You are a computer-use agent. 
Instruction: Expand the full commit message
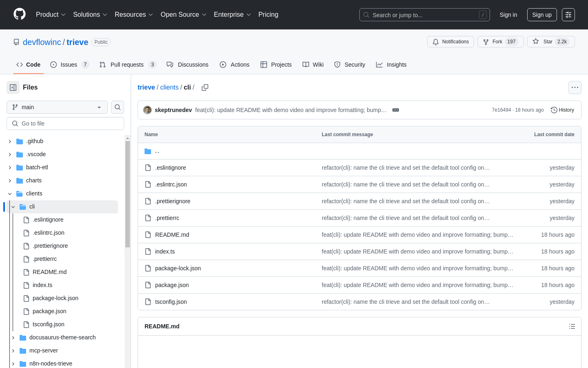pyautogui.click(x=396, y=110)
